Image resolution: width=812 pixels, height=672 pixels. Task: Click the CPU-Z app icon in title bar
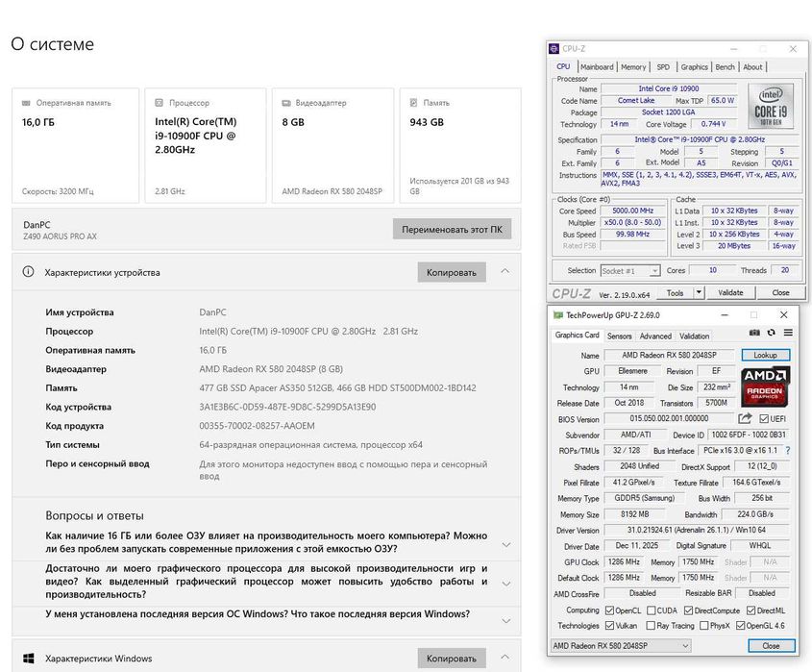tap(554, 49)
